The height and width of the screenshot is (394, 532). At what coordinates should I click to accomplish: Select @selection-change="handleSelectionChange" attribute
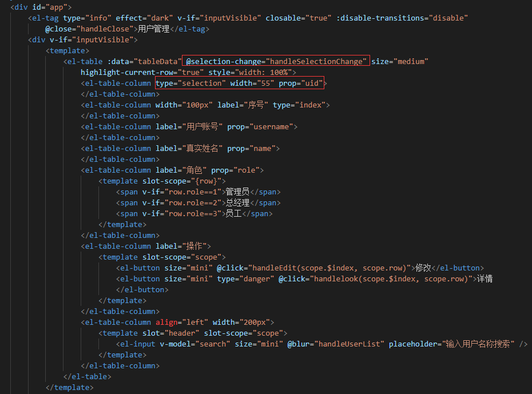coord(276,61)
